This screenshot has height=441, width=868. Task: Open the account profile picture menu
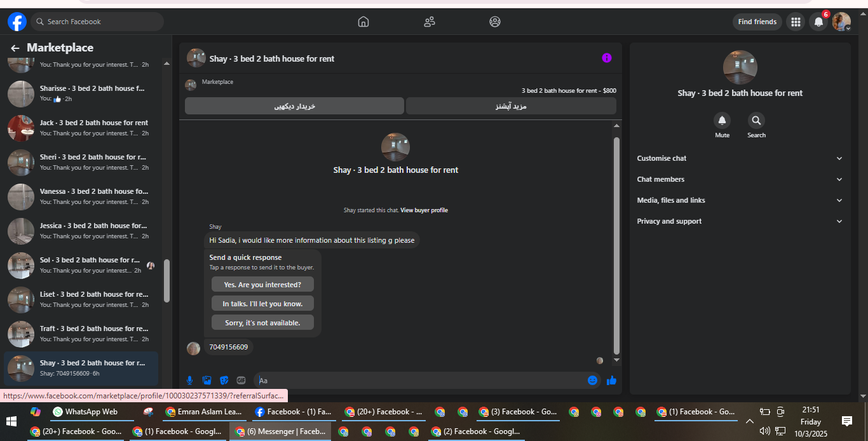841,22
